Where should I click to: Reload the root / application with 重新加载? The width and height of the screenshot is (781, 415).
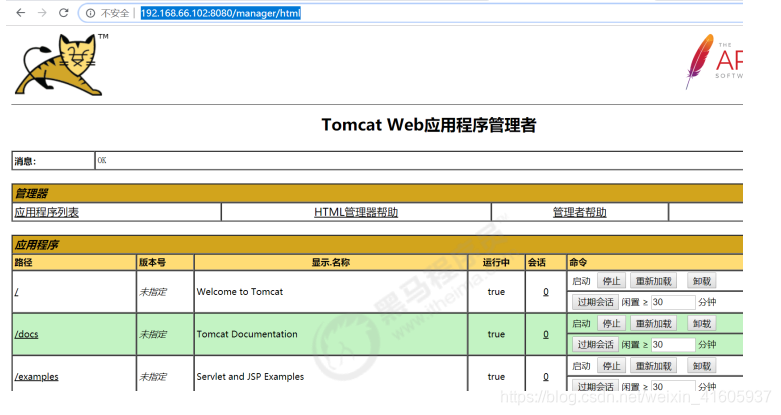653,281
